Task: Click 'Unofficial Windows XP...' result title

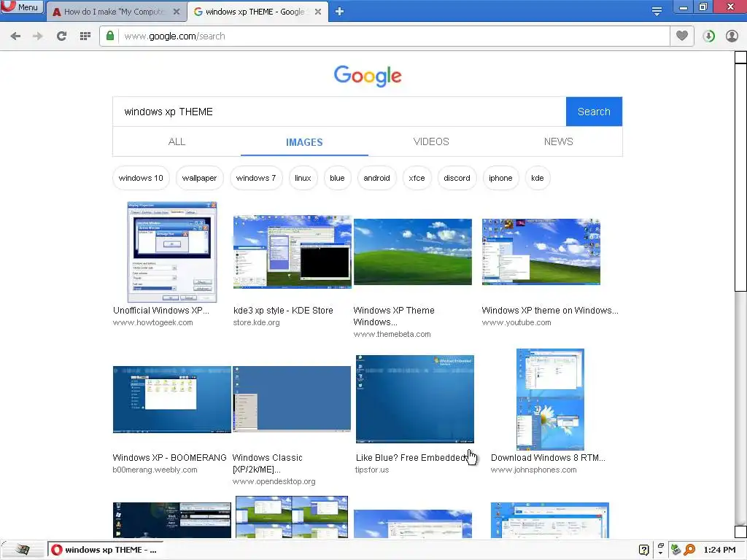Action: tap(161, 311)
